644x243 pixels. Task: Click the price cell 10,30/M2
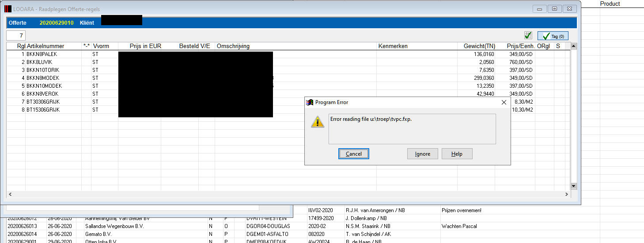click(x=523, y=110)
